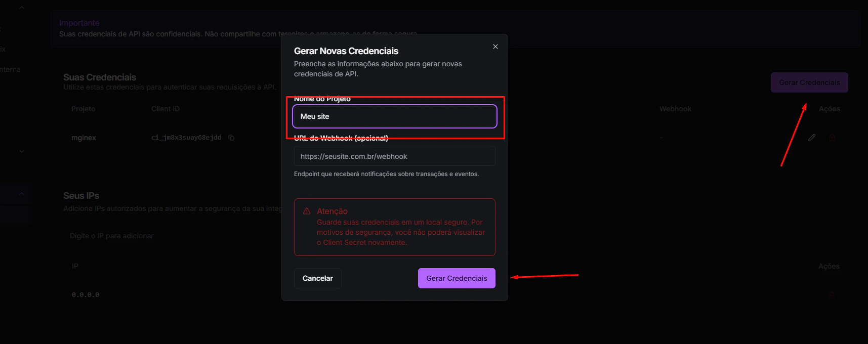Copy the Client ID ci_jm8x3suay68ejdd
The height and width of the screenshot is (344, 868).
(x=231, y=138)
